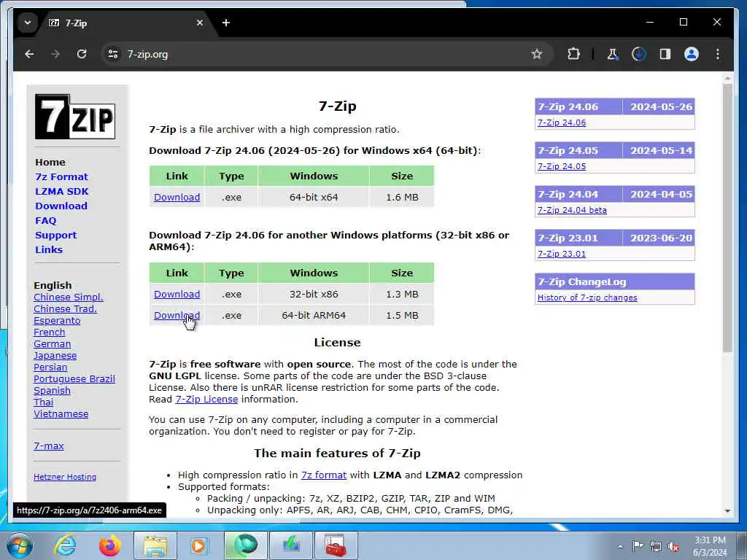Viewport: 747px width, 560px height.
Task: Switch language to Spanish
Action: 52,391
